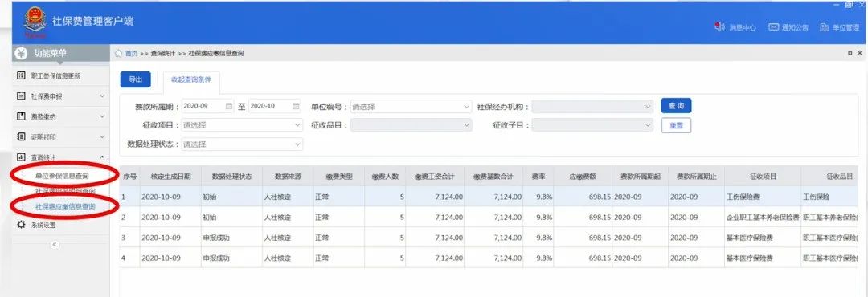Click the 查询 button
The image size is (868, 297).
point(676,106)
